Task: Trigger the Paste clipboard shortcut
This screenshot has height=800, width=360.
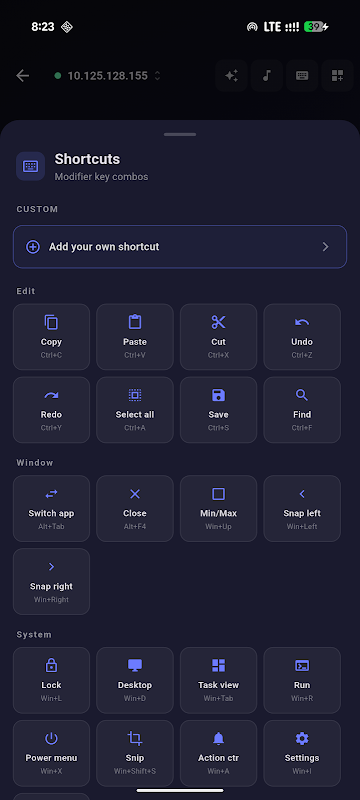Action: 135,337
